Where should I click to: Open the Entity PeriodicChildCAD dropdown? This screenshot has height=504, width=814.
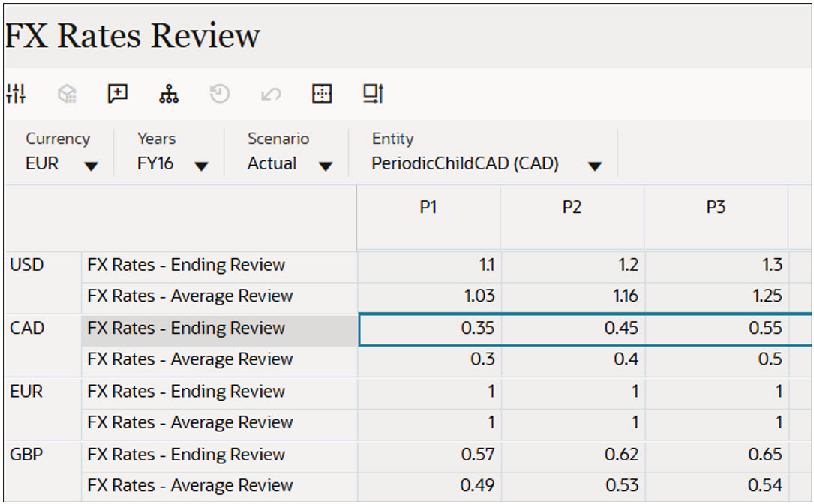(595, 164)
